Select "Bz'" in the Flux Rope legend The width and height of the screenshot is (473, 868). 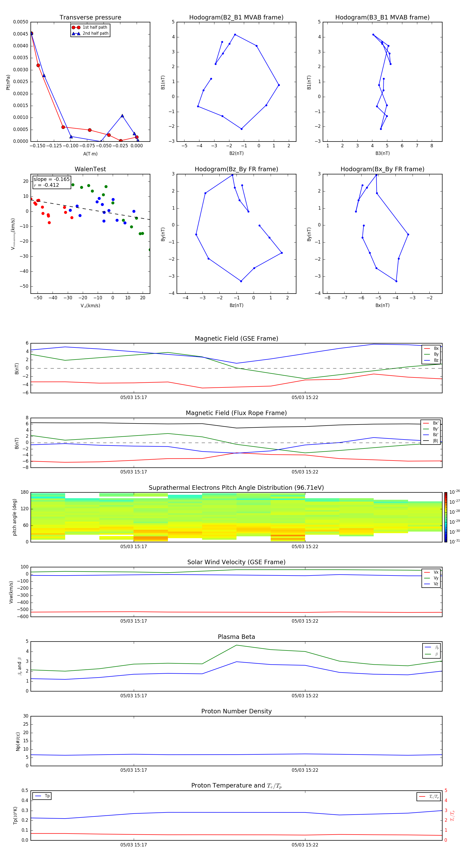coord(431,435)
